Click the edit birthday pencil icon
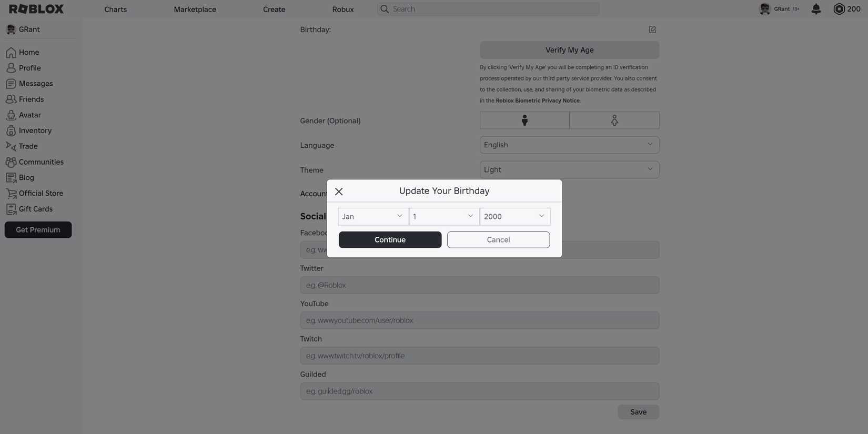This screenshot has width=868, height=434. (x=652, y=29)
